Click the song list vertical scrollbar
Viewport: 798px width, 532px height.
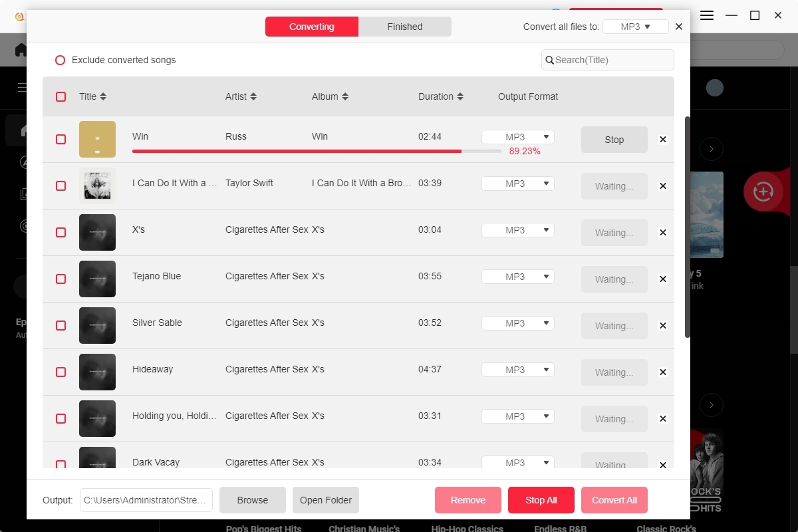pyautogui.click(x=688, y=227)
